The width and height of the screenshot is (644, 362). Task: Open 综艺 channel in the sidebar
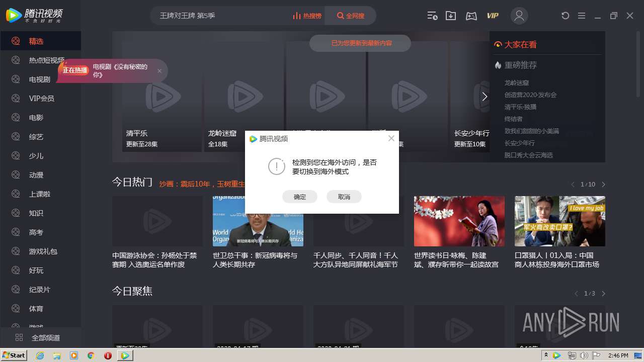pos(40,137)
